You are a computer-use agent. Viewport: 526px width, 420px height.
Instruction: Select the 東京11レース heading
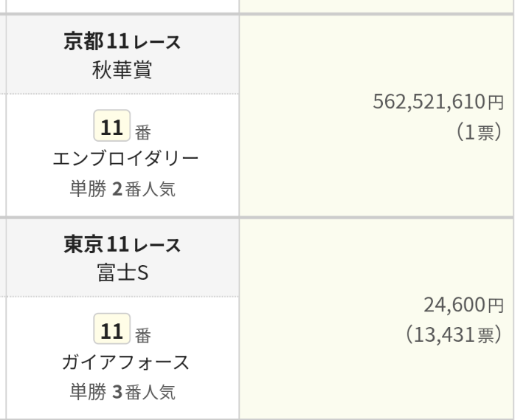click(122, 244)
